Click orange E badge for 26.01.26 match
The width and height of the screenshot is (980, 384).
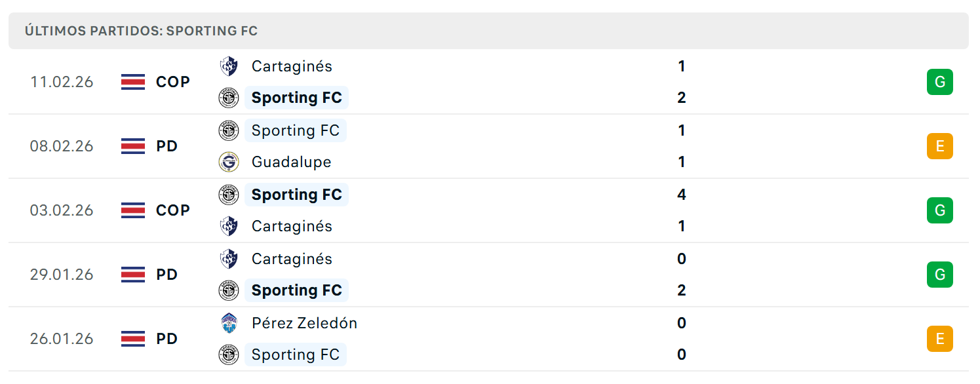939,339
